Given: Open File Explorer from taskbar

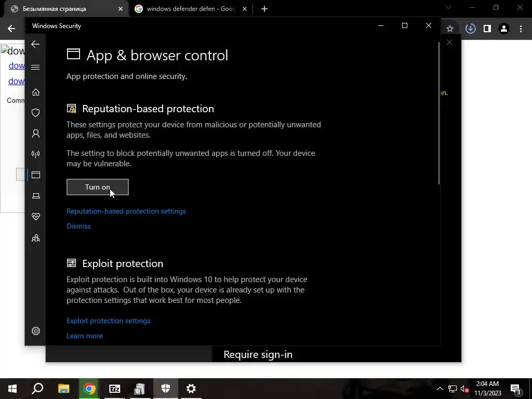Looking at the screenshot, I should pyautogui.click(x=63, y=389).
